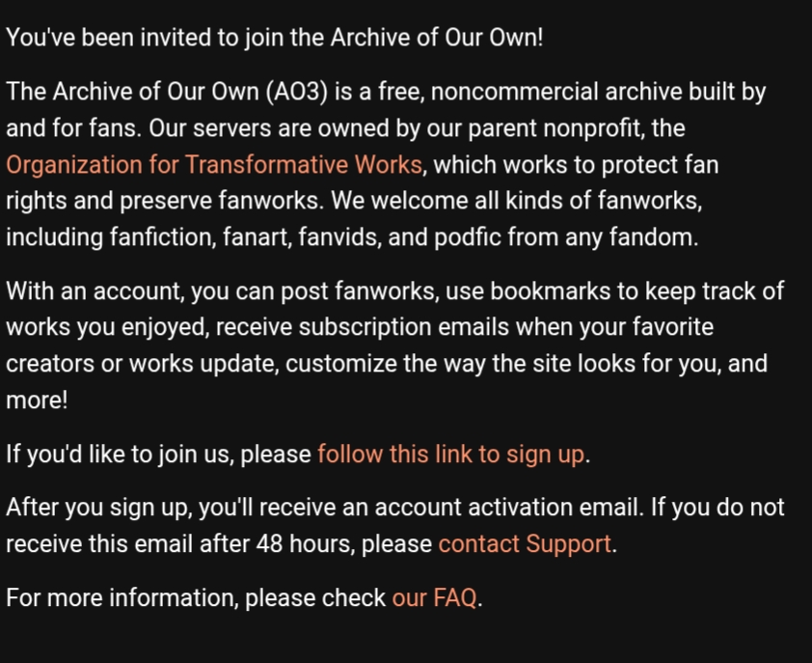The width and height of the screenshot is (812, 663).
Task: Open the Organization for Transformative Works link
Action: 214,164
